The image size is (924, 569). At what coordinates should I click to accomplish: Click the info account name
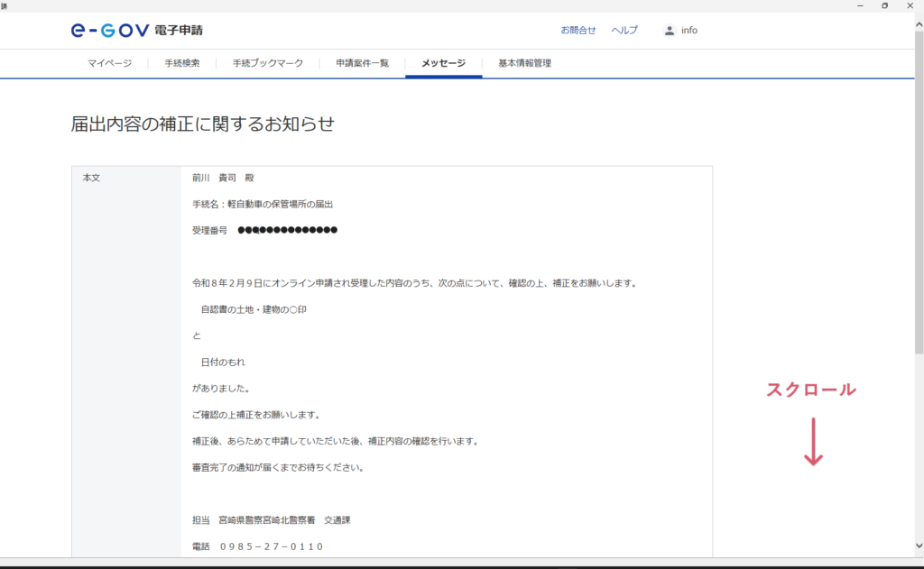pyautogui.click(x=689, y=31)
